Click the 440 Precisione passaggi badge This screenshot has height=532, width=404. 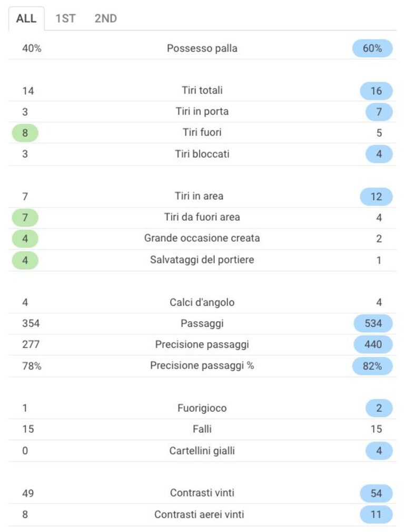373,344
